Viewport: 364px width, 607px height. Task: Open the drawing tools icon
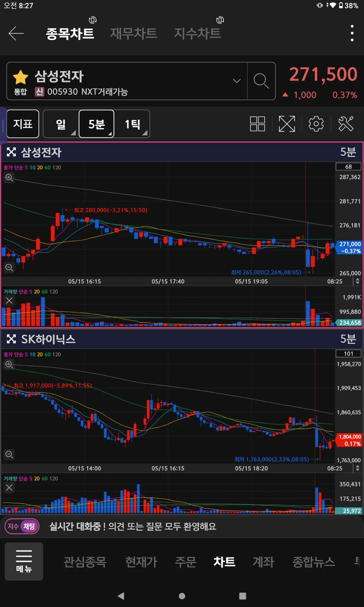click(346, 124)
